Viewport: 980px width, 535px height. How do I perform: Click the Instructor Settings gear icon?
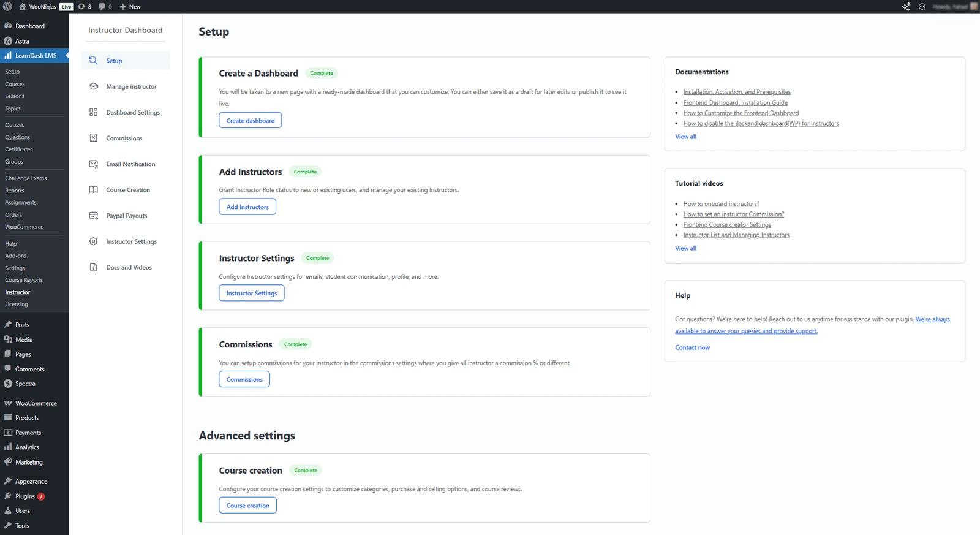click(93, 241)
